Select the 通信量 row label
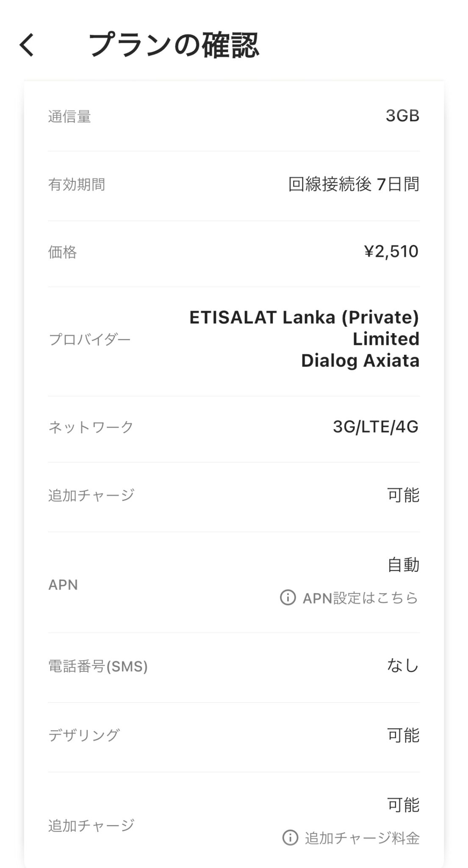Viewport: 468px width, 868px height. [69, 116]
